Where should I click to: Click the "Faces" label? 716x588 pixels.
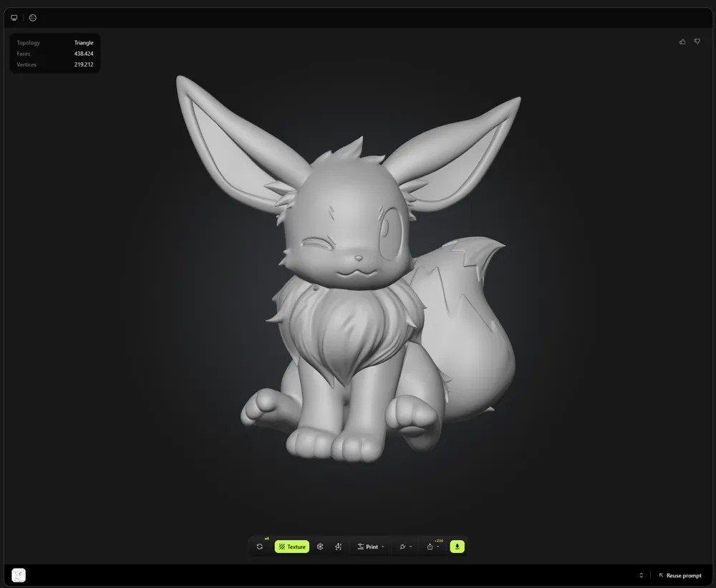(x=24, y=54)
